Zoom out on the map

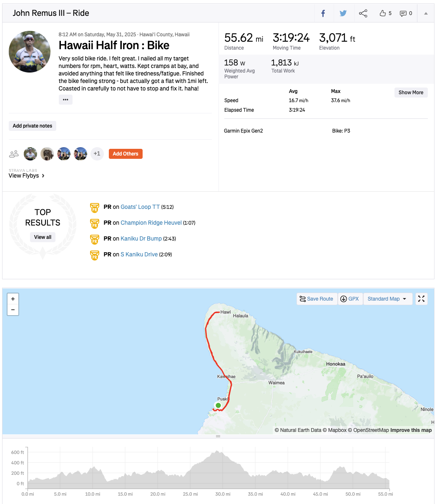point(13,310)
